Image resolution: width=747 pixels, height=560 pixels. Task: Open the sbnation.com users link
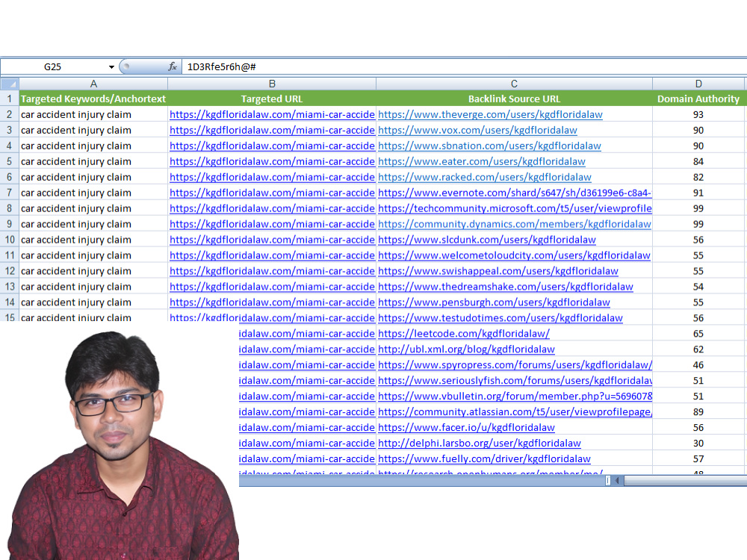[489, 146]
